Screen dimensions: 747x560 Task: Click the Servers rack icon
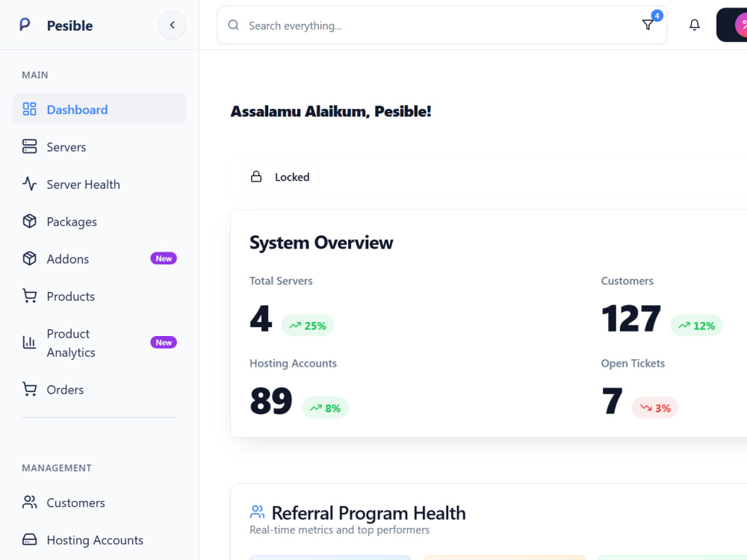[30, 146]
